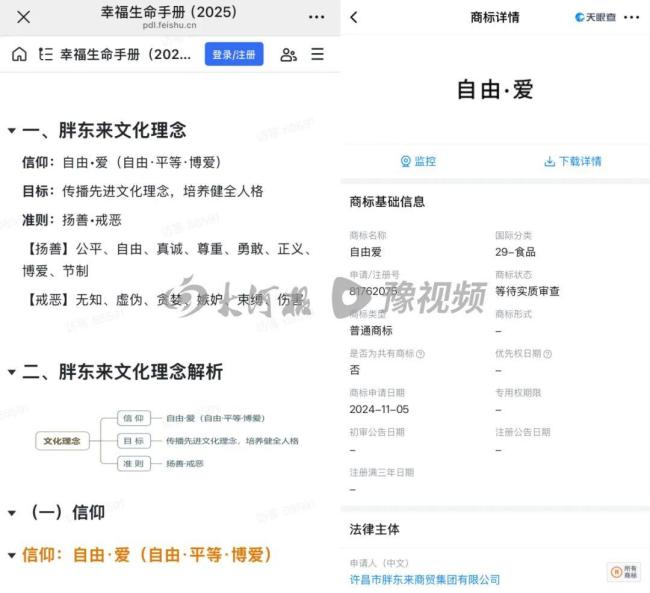
Task: Go back from the 商标详情 page
Action: click(354, 17)
